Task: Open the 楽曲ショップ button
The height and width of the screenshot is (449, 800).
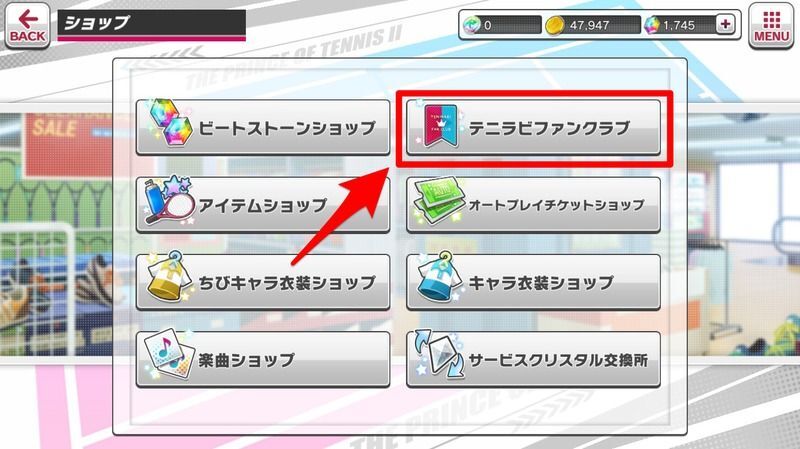Action: tap(263, 360)
